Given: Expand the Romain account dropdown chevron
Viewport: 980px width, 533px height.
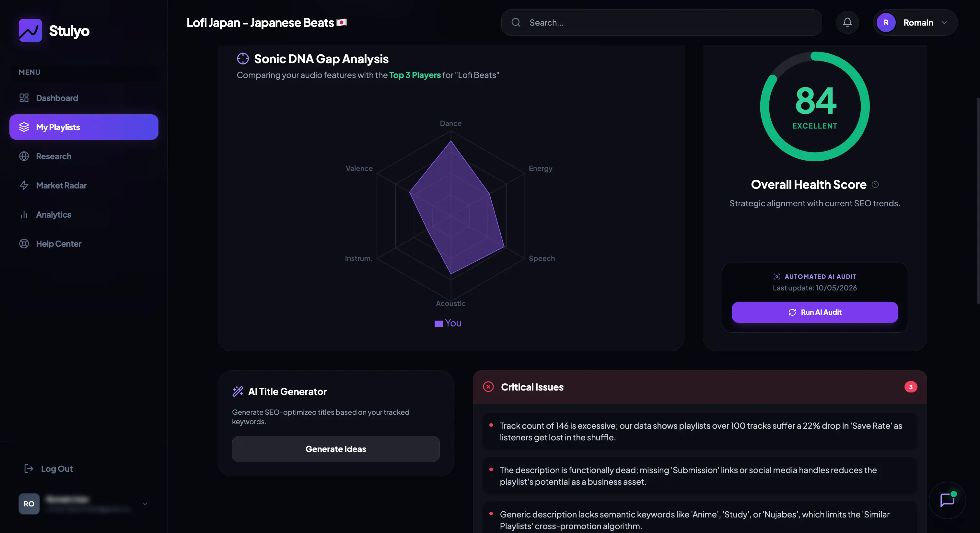Looking at the screenshot, I should pos(944,22).
